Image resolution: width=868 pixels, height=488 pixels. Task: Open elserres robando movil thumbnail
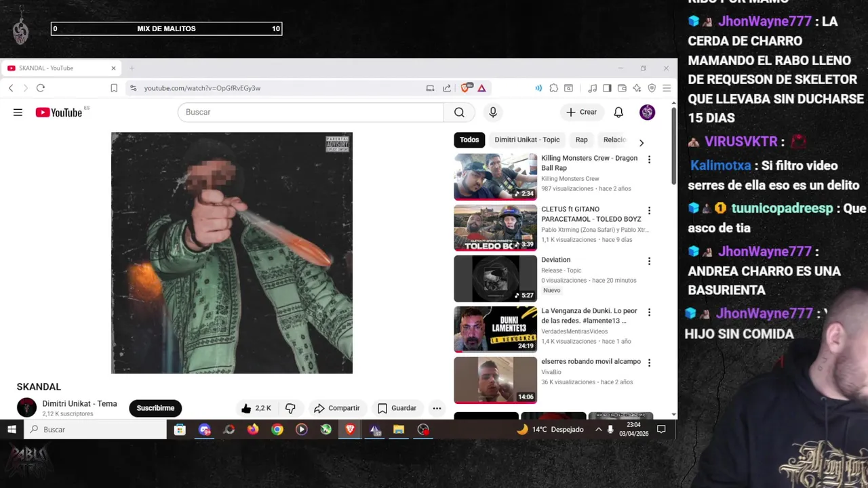pyautogui.click(x=495, y=380)
